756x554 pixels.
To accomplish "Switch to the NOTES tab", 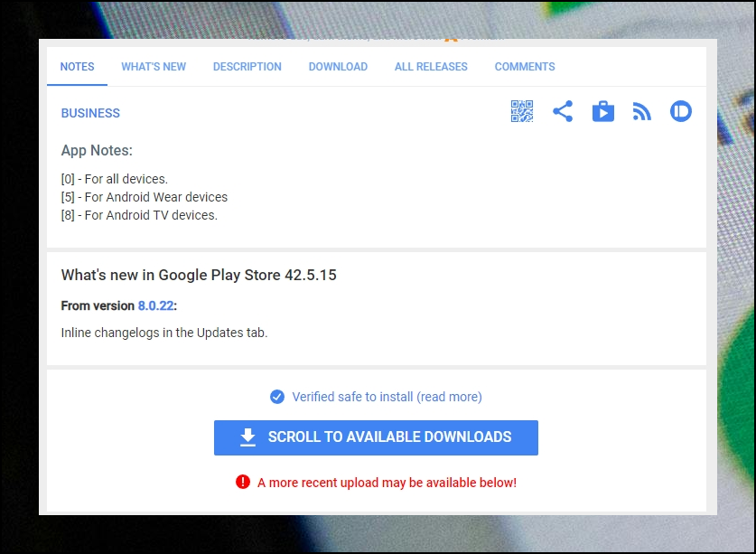I will click(x=77, y=67).
